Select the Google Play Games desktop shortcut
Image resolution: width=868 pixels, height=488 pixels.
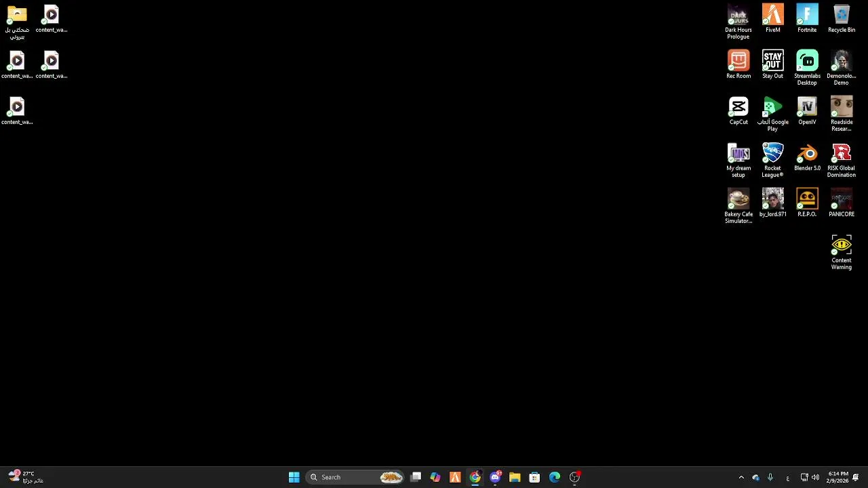(x=772, y=114)
